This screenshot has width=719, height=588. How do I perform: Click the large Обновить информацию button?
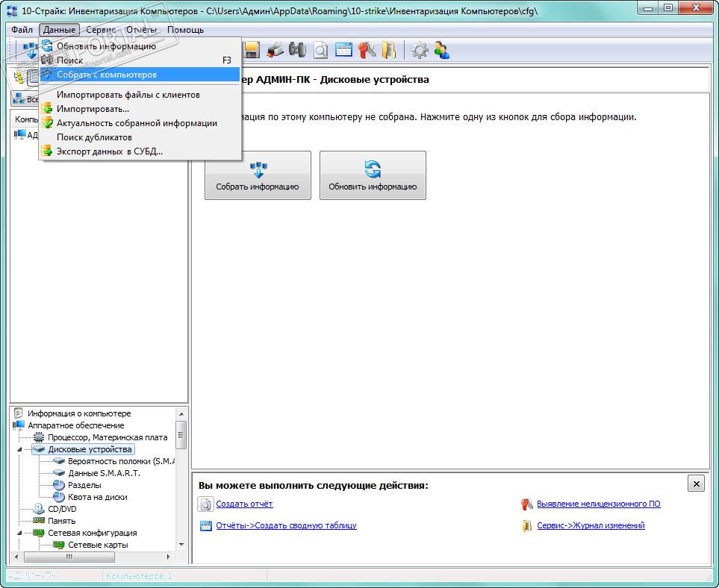373,175
